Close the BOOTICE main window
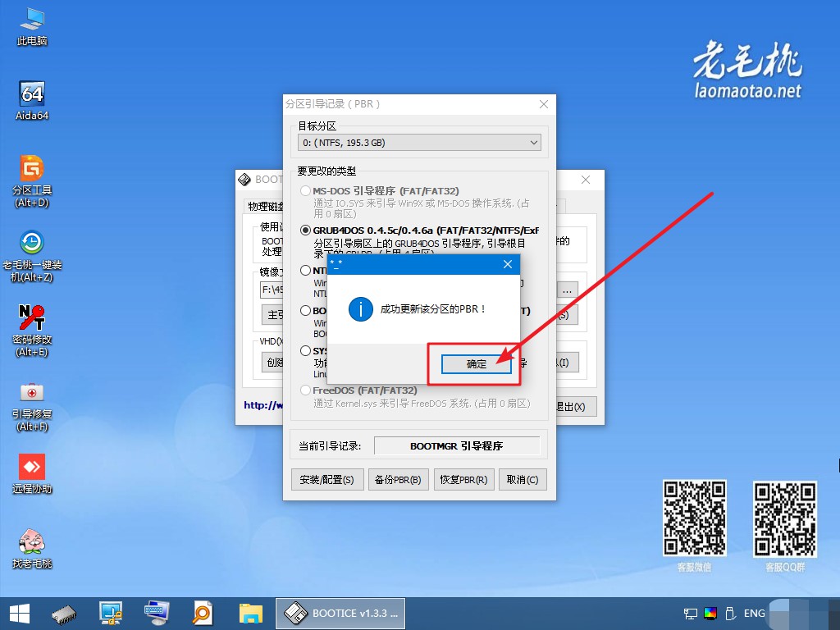The height and width of the screenshot is (630, 840). point(586,180)
